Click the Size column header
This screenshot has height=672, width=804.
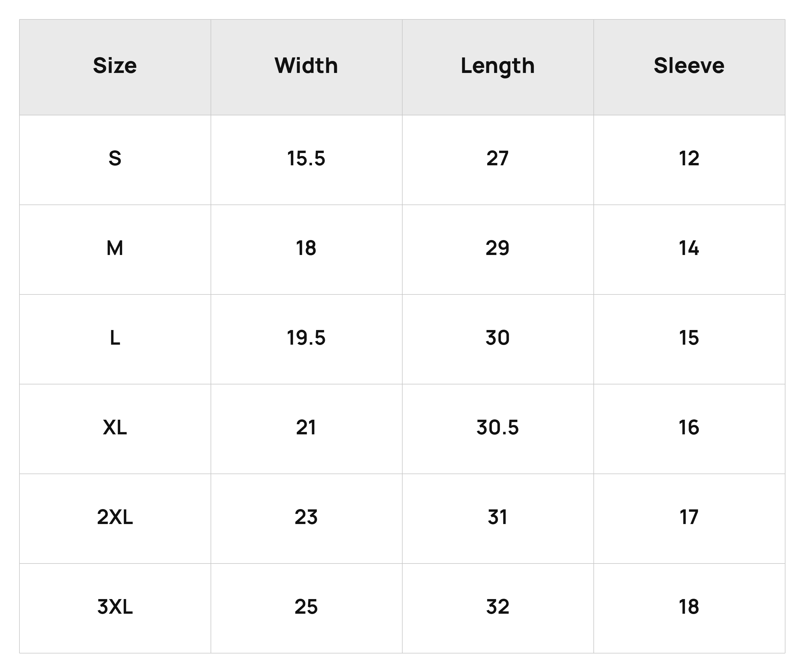tap(115, 67)
